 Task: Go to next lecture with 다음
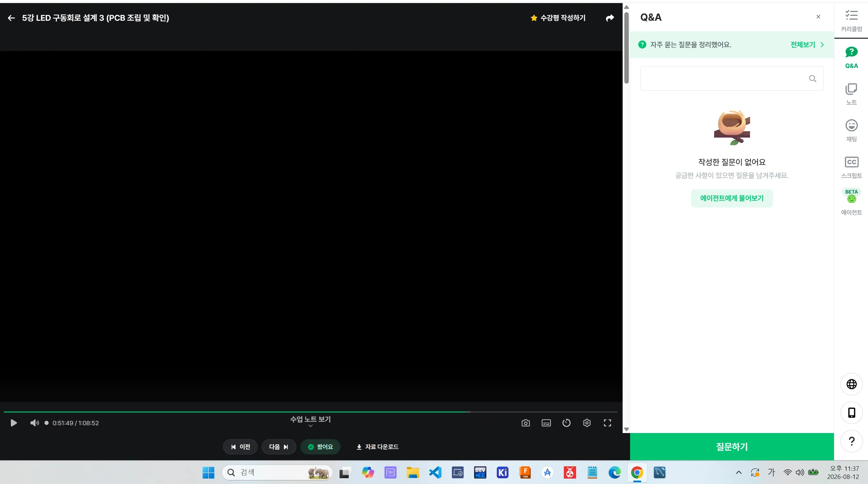click(x=279, y=447)
